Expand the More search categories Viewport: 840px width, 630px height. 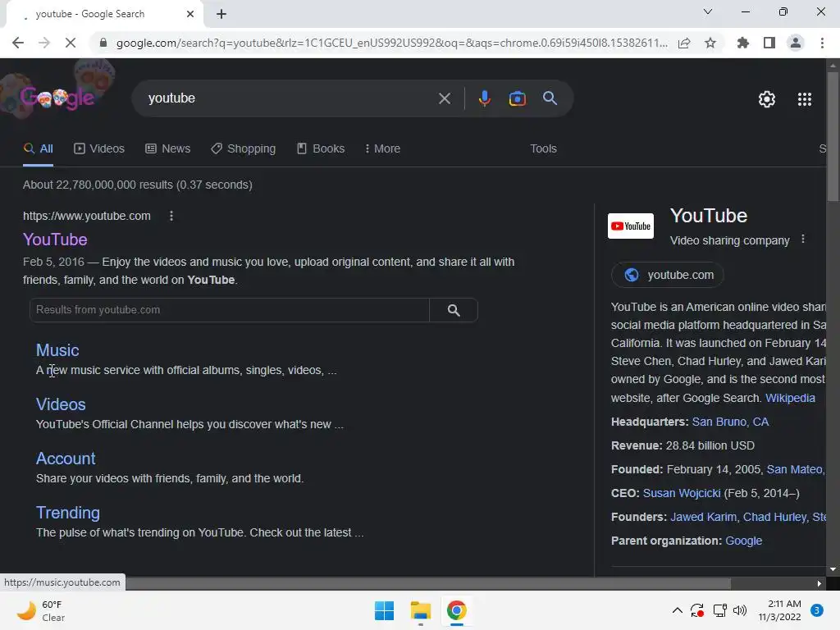point(382,148)
